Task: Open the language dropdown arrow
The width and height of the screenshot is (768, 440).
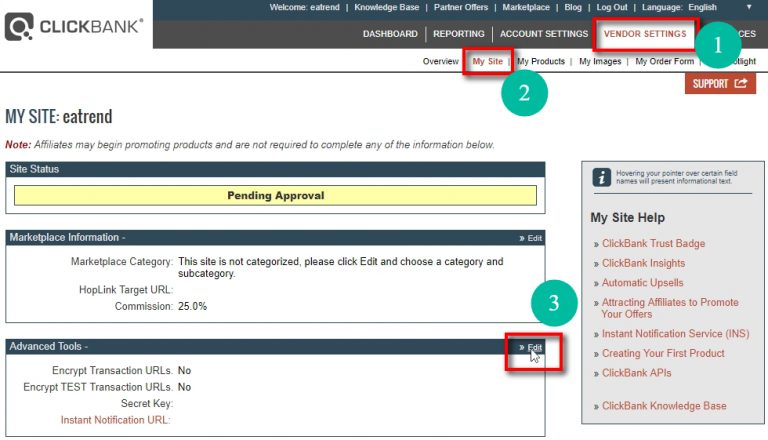Action: point(749,7)
